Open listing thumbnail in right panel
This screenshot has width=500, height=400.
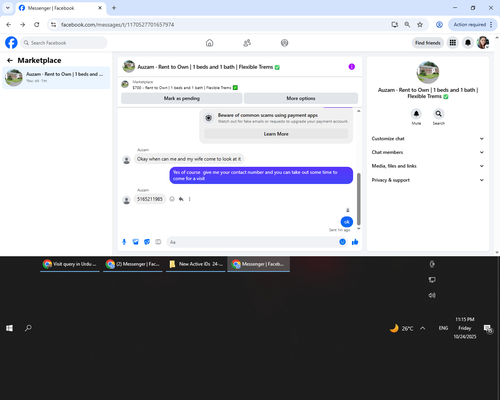point(428,72)
